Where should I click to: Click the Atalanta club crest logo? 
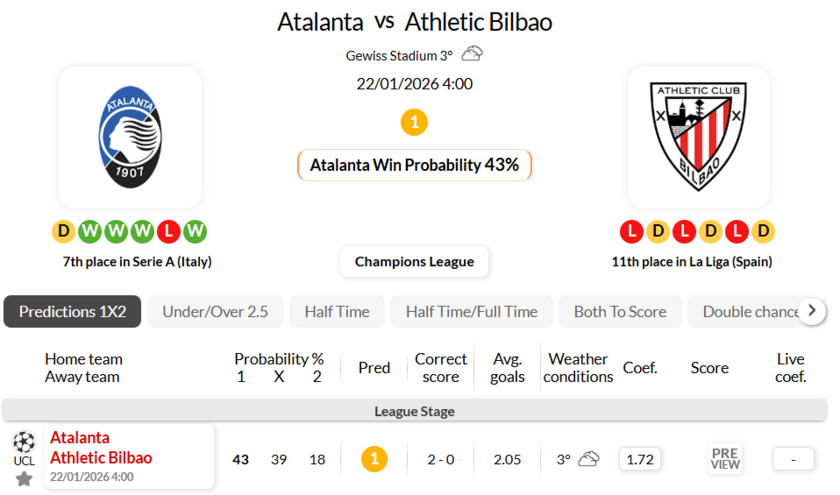coord(130,138)
